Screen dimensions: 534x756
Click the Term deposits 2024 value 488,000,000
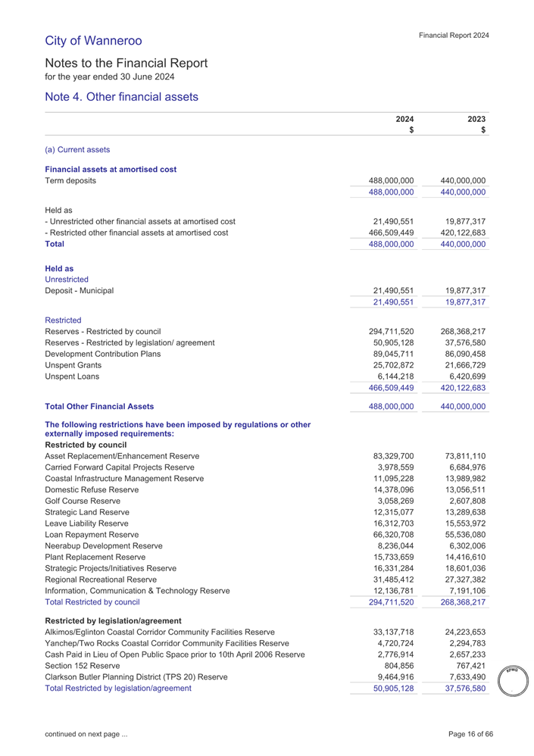pos(390,180)
